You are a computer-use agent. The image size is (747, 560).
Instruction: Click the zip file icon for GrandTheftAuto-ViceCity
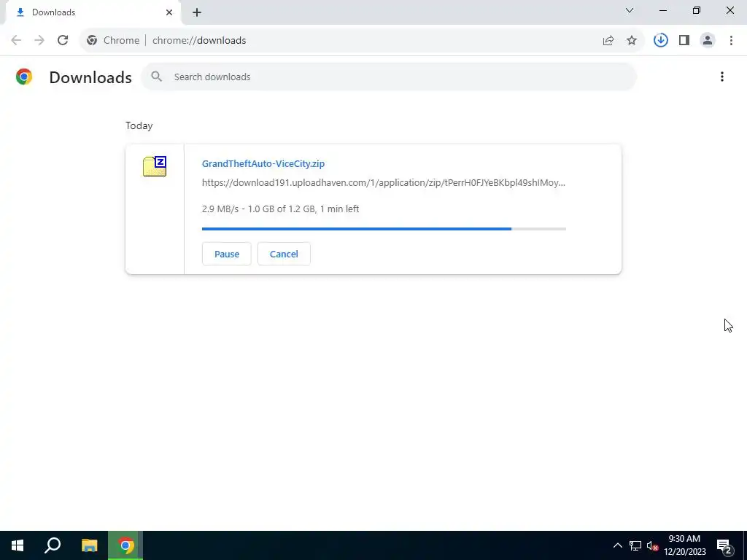155,166
